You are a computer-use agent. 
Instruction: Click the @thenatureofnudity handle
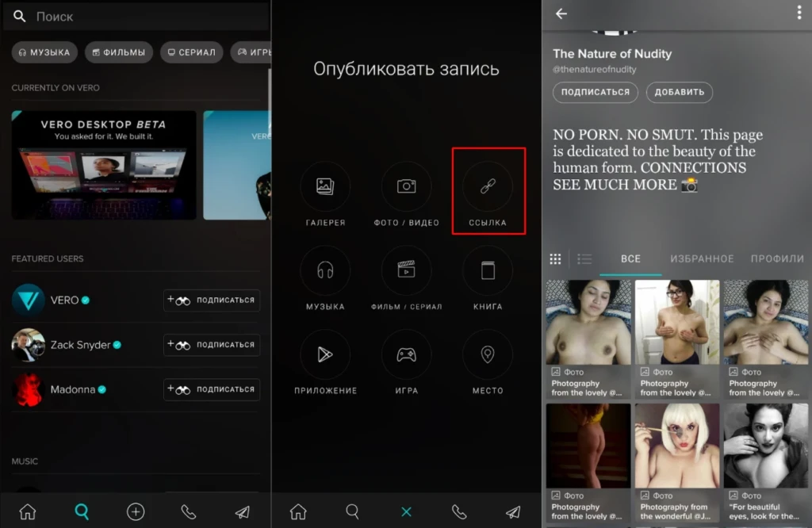(x=595, y=69)
